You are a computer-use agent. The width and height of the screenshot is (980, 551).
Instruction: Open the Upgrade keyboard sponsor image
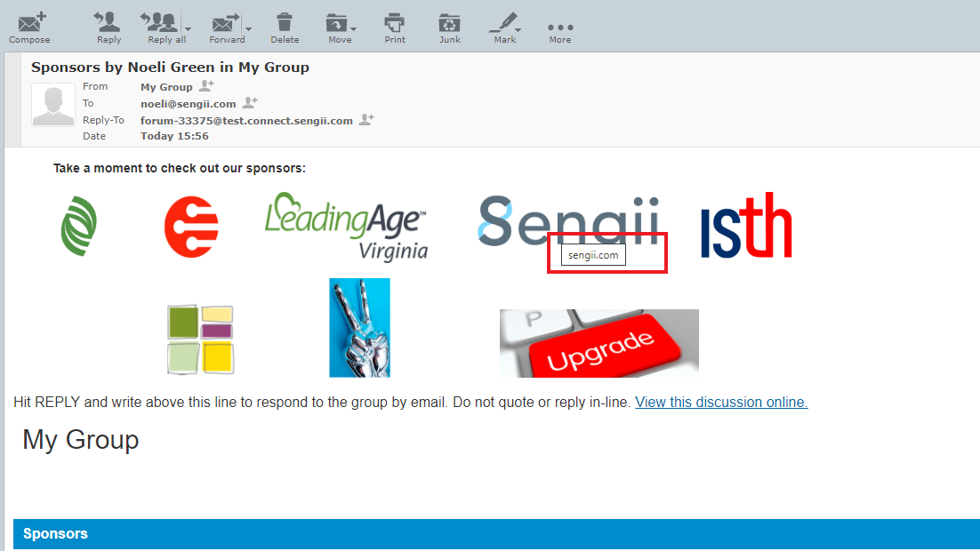pos(598,343)
